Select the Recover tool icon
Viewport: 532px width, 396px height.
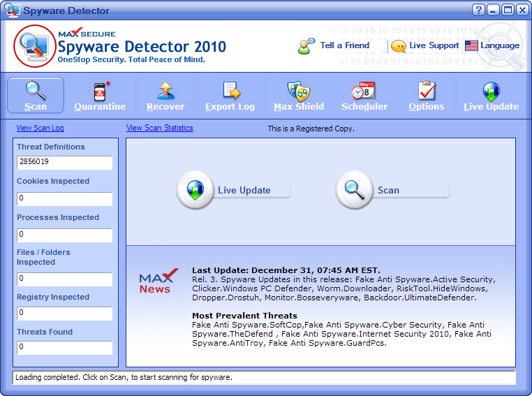165,91
